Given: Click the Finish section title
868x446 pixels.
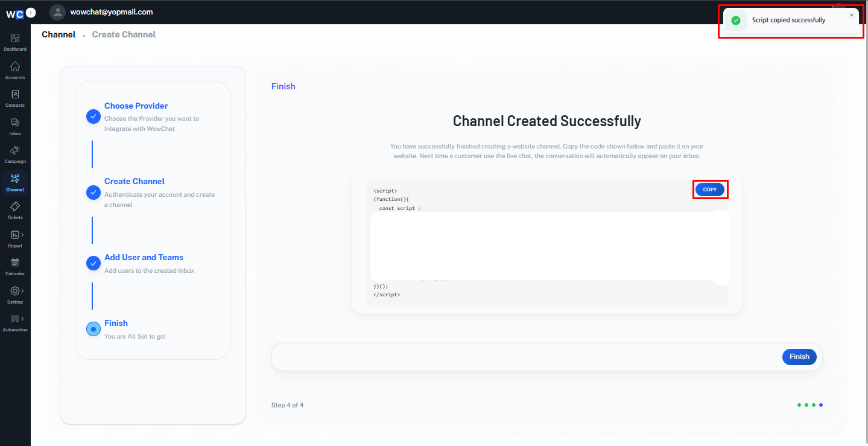Looking at the screenshot, I should click(284, 86).
